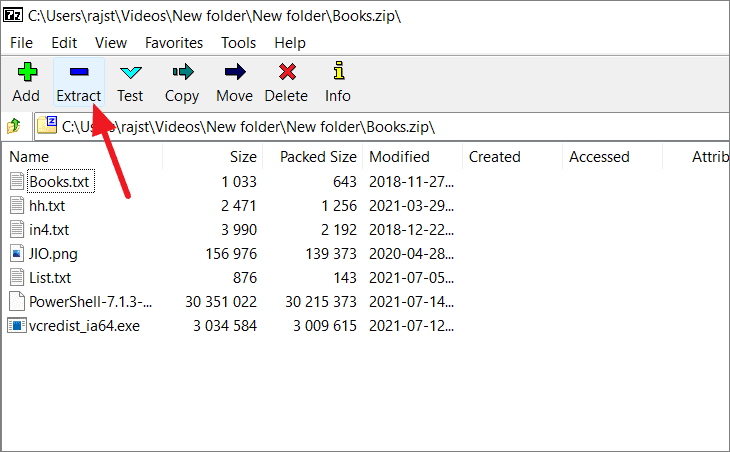This screenshot has width=730, height=452.
Task: Open the Favorites menu
Action: 174,43
